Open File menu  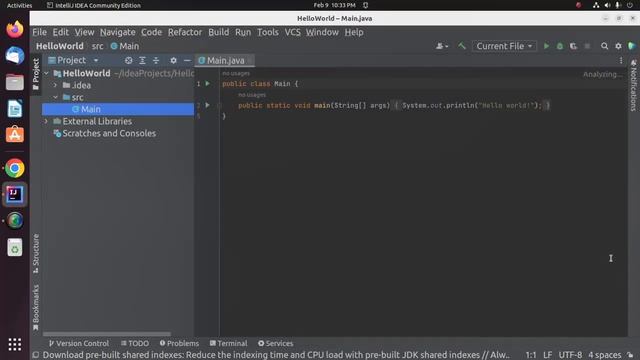point(40,32)
